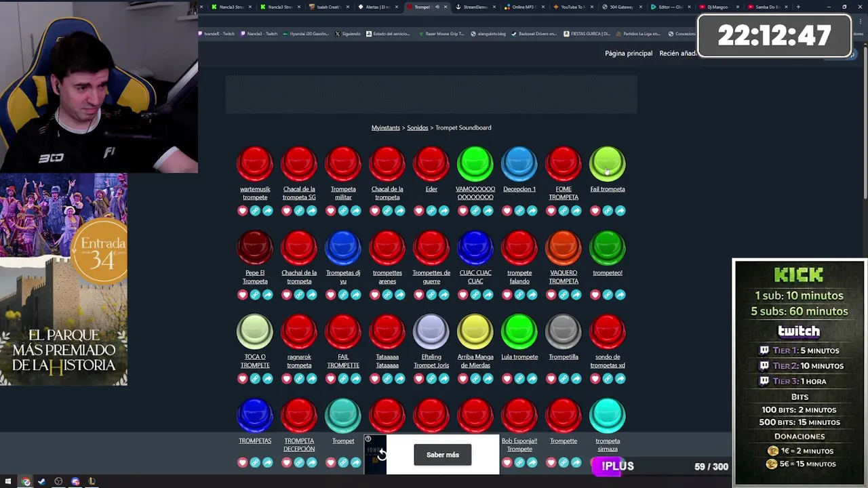Open the Myinstants breadcrumb link
This screenshot has height=488, width=868.
pyautogui.click(x=385, y=127)
